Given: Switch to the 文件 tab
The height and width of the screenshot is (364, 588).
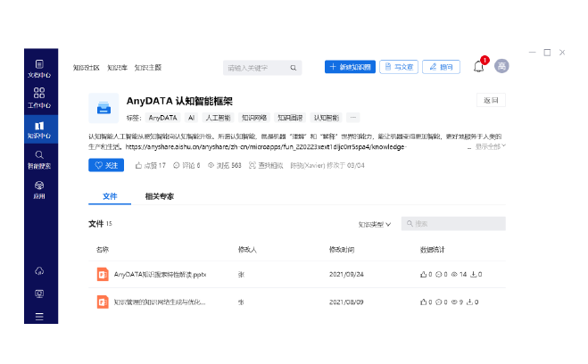Looking at the screenshot, I should click(110, 196).
